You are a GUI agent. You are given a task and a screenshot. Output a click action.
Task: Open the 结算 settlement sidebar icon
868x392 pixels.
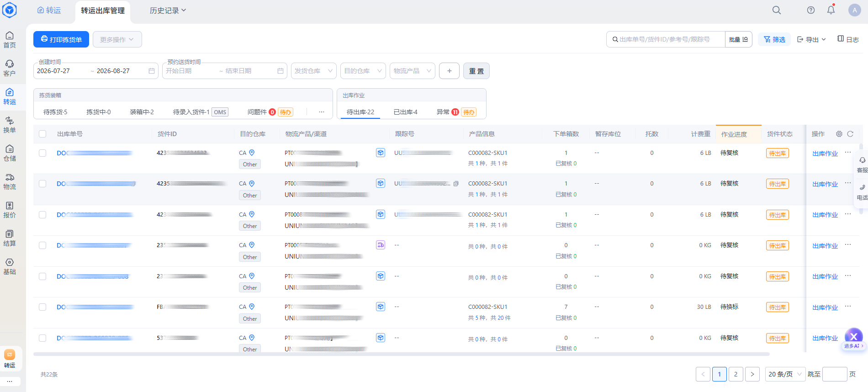tap(10, 238)
